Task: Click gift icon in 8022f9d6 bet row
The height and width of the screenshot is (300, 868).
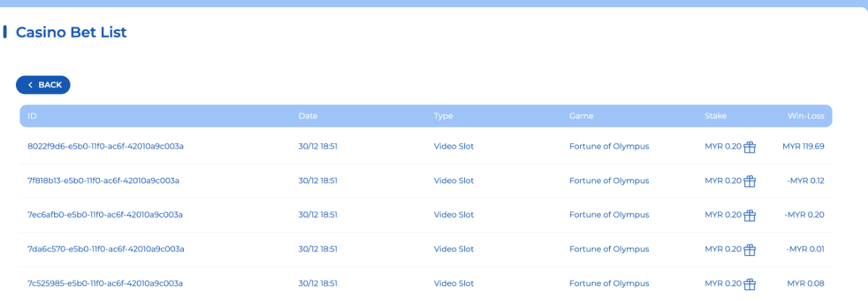Action: (x=750, y=147)
